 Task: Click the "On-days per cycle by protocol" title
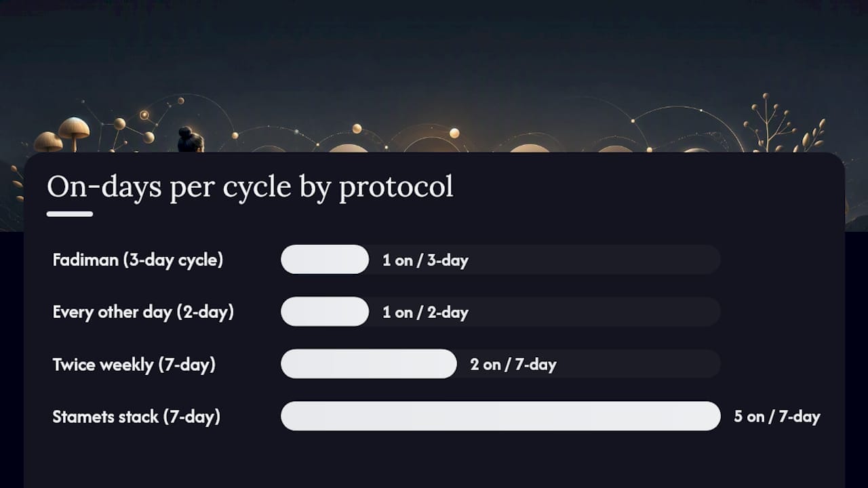[250, 188]
